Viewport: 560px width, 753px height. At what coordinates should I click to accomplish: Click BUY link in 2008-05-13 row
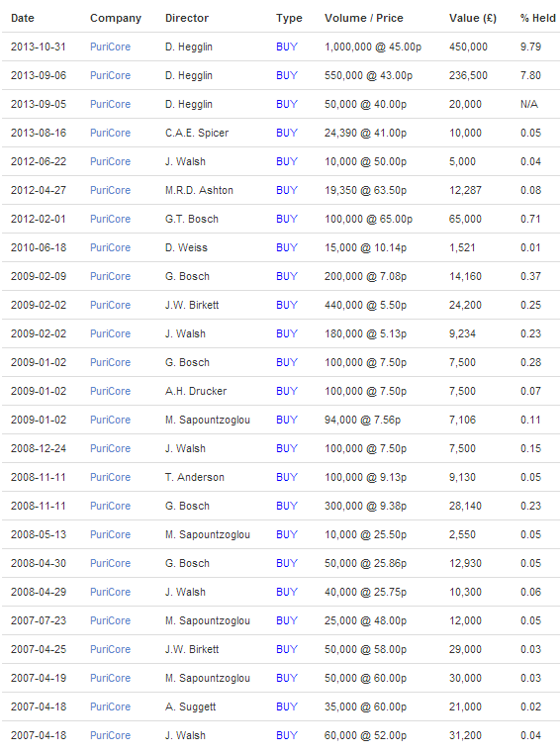[x=287, y=534]
